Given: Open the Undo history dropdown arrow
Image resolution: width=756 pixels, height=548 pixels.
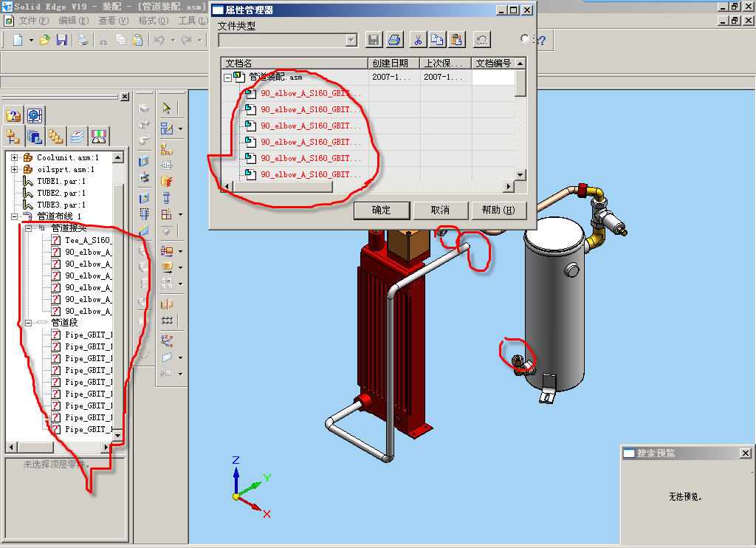Looking at the screenshot, I should click(173, 41).
